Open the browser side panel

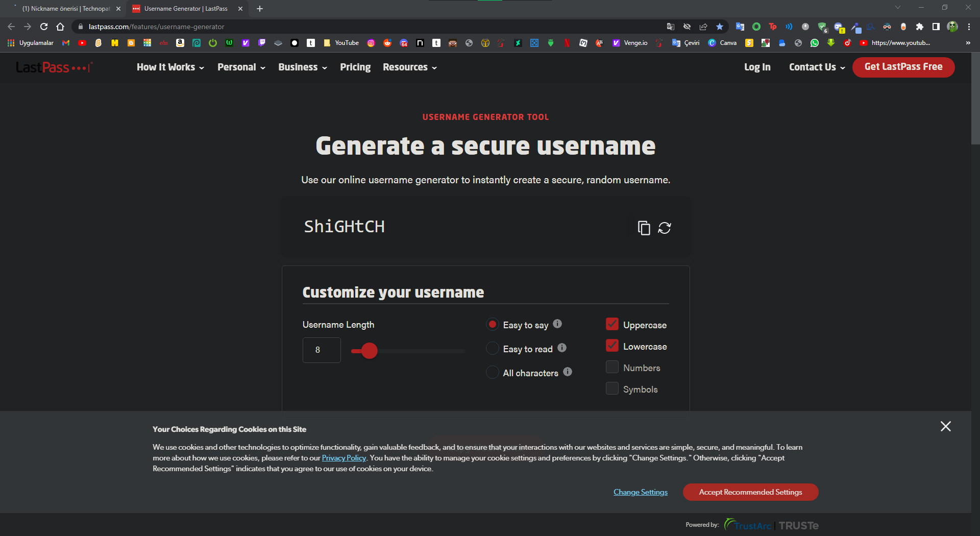click(x=936, y=27)
